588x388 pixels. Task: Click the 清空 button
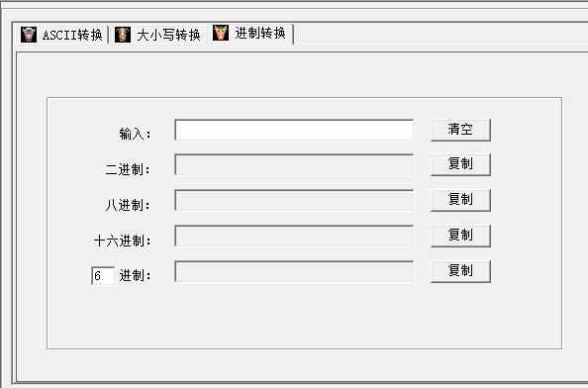click(x=460, y=130)
